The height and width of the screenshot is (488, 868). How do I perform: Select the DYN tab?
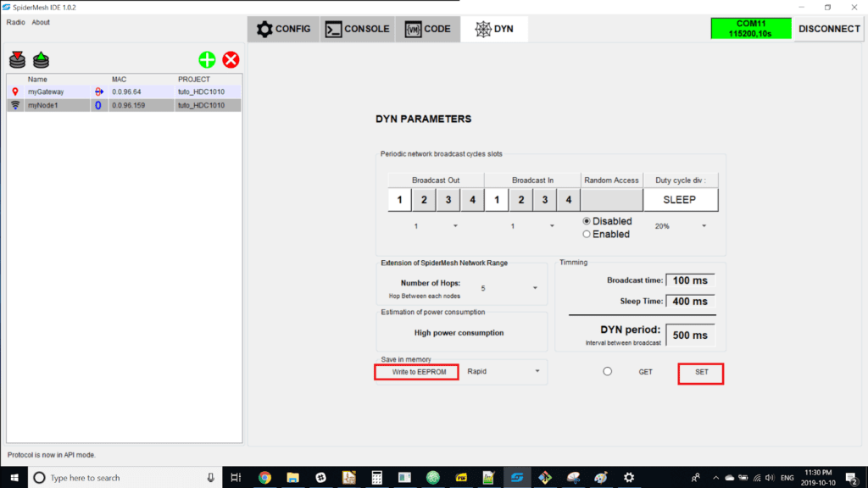pyautogui.click(x=494, y=29)
